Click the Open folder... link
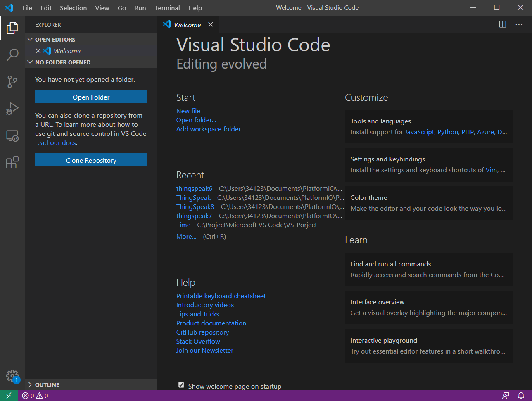 (196, 120)
